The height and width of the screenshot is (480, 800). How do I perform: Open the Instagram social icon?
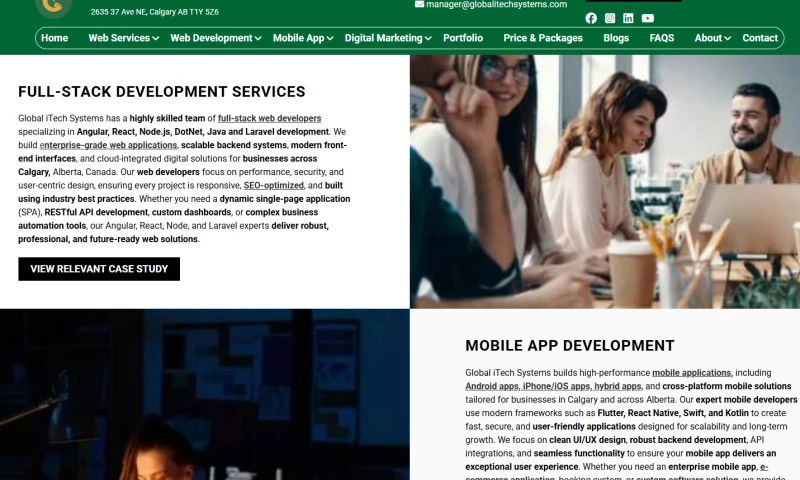610,18
